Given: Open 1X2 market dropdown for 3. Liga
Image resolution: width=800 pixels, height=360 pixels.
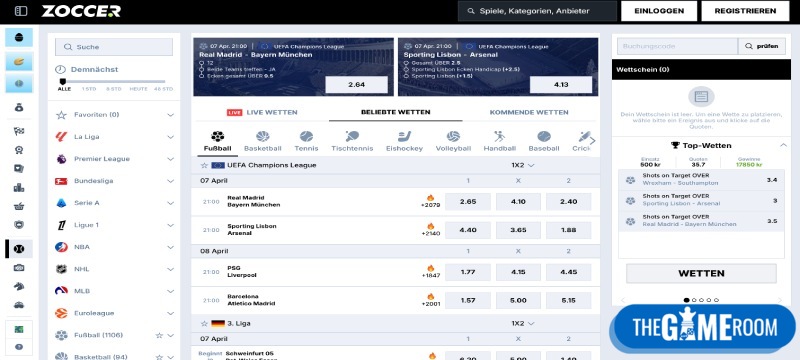Looking at the screenshot, I should point(523,323).
